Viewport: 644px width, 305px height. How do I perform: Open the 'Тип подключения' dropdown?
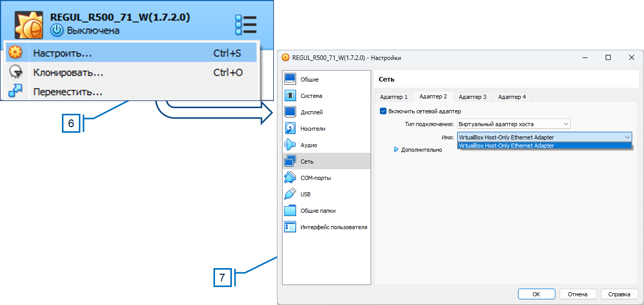click(513, 124)
